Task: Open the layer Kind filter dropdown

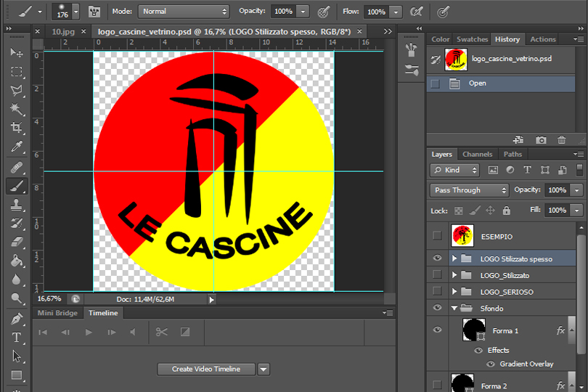Action: click(454, 170)
